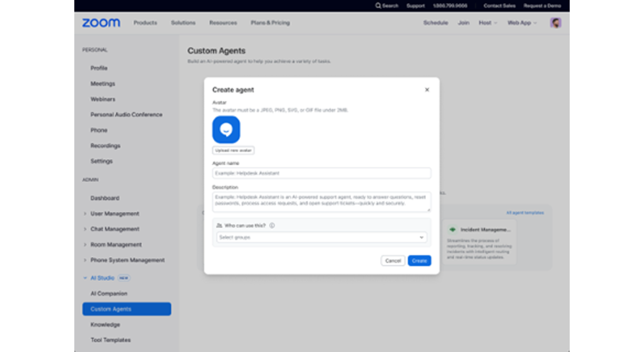Viewport: 644px width, 352px height.
Task: Collapse the AI Studio section
Action: pyautogui.click(x=85, y=278)
